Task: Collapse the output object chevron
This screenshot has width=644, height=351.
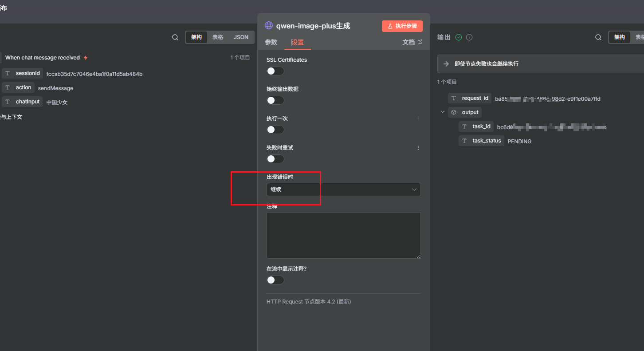Action: coord(442,112)
